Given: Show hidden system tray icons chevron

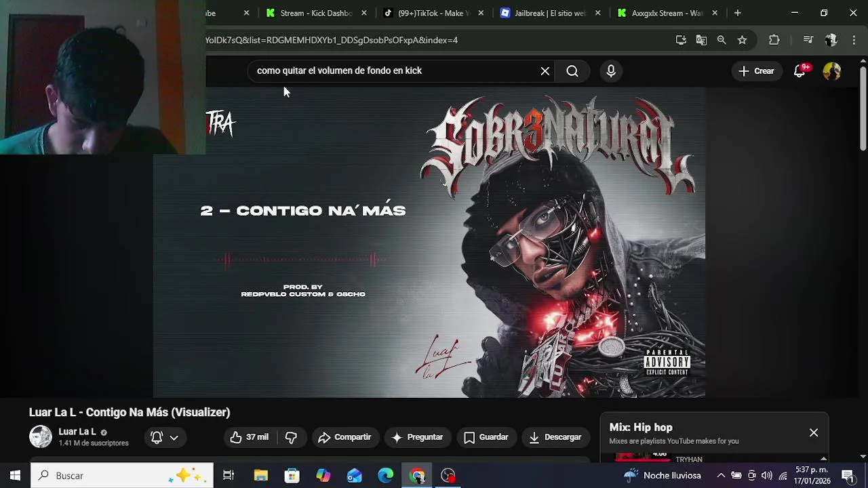Looking at the screenshot, I should [721, 475].
